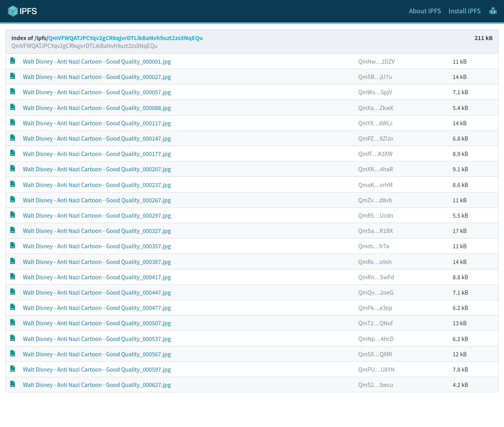Open file Good Quality_000237.jpg

(97, 185)
